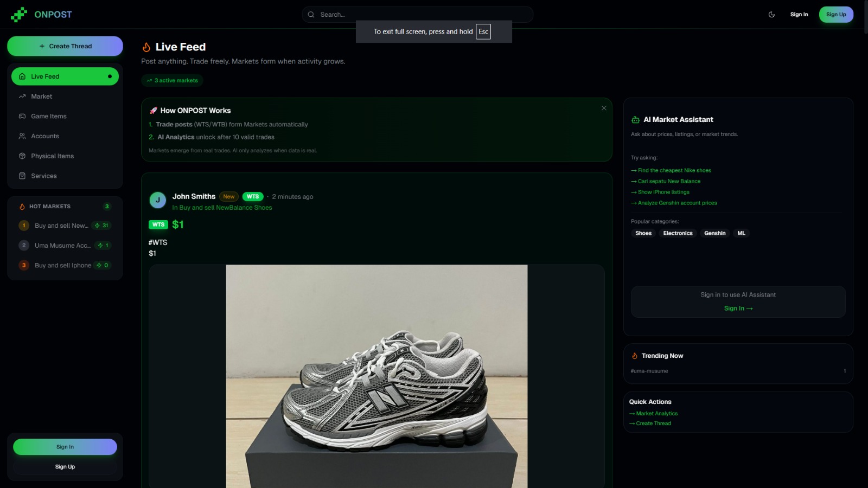Click the Live Feed flame icon
Screen dimensions: 868x488
[146, 47]
